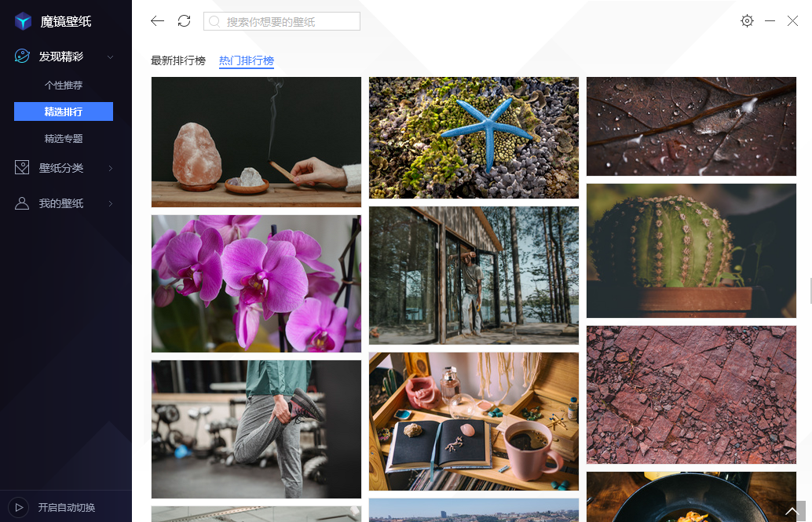Click the refresh icon
The image size is (812, 522).
coord(184,21)
